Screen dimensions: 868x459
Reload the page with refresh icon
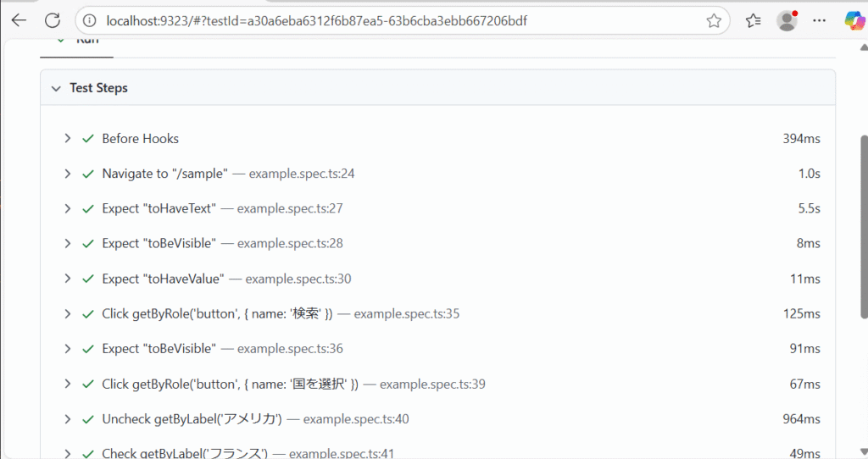click(x=53, y=20)
